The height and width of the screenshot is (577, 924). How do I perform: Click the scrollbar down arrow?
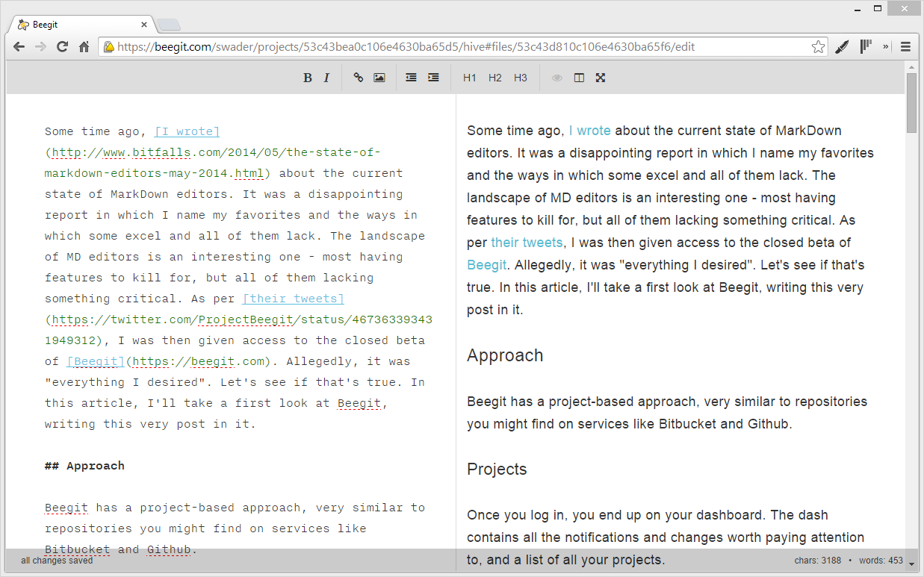(x=911, y=564)
